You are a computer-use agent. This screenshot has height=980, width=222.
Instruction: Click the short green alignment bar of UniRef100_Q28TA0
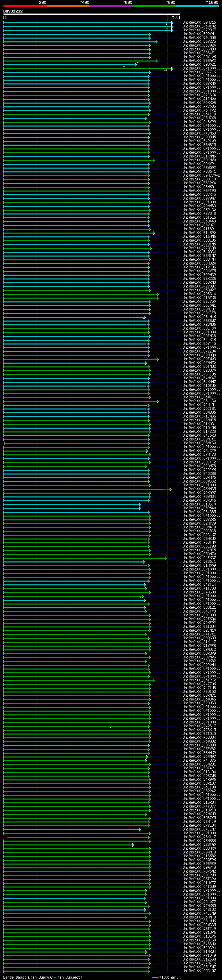click(x=69, y=845)
